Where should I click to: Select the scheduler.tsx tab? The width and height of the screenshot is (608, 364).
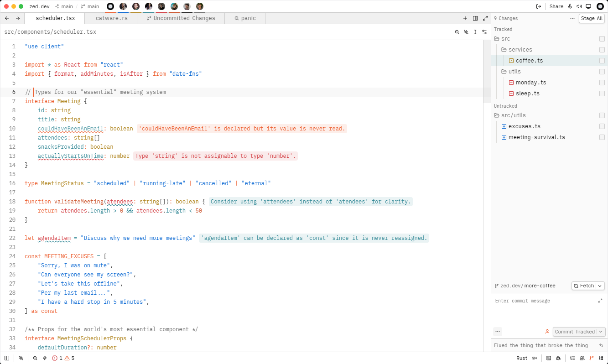pyautogui.click(x=55, y=18)
